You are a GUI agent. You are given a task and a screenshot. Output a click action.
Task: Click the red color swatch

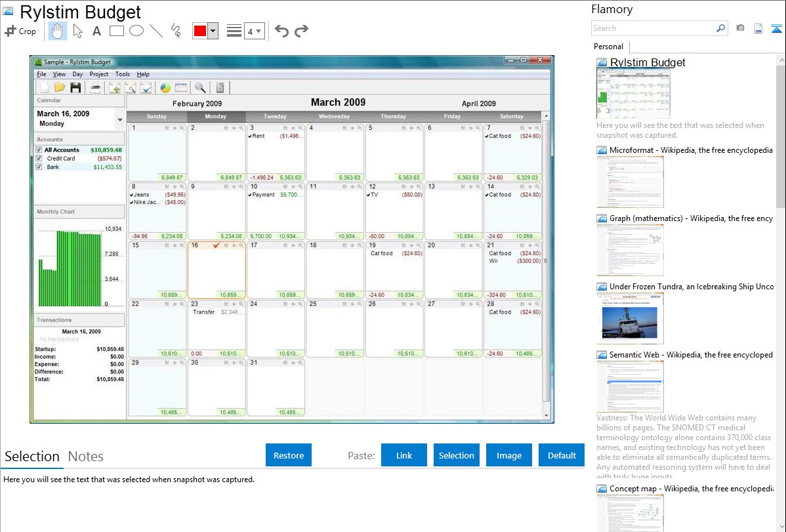point(200,31)
